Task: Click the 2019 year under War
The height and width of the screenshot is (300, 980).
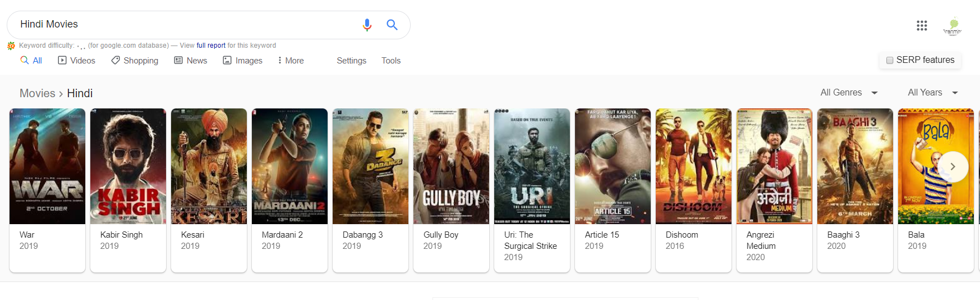Action: click(x=29, y=246)
